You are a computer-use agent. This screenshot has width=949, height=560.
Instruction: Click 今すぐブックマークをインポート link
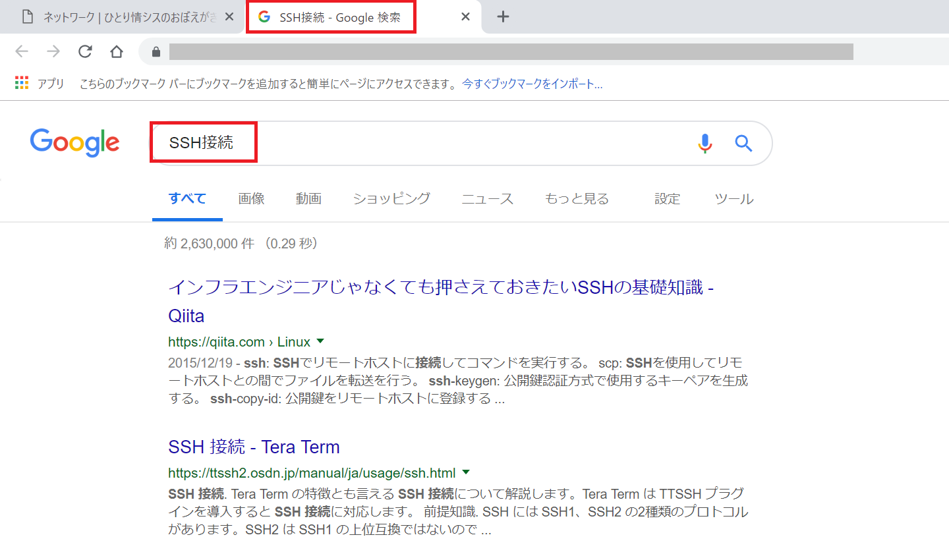[532, 84]
